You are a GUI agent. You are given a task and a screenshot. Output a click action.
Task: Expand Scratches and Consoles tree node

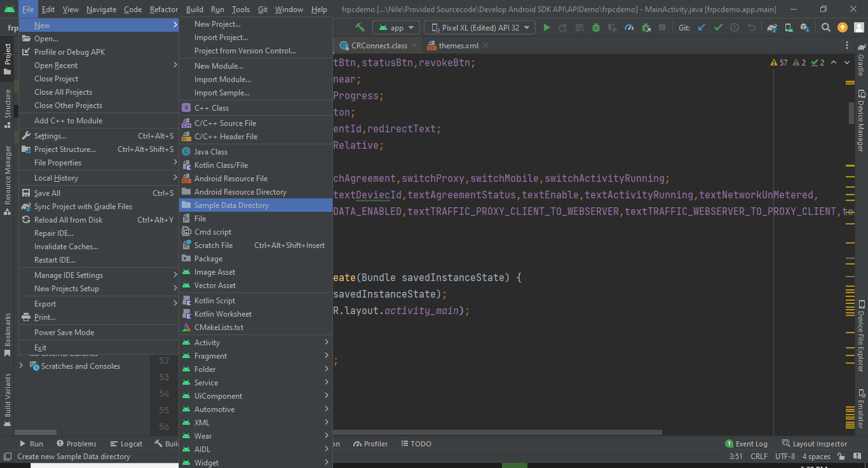click(22, 366)
